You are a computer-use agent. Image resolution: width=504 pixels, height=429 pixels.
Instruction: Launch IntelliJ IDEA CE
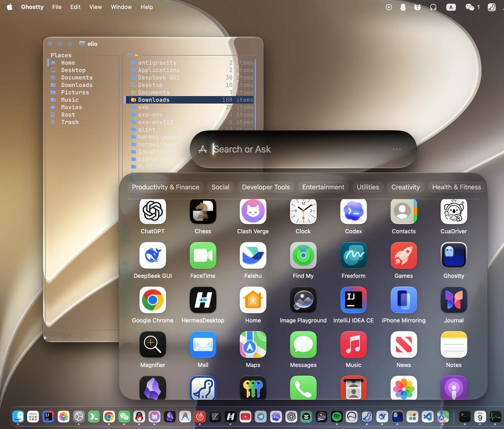354,300
